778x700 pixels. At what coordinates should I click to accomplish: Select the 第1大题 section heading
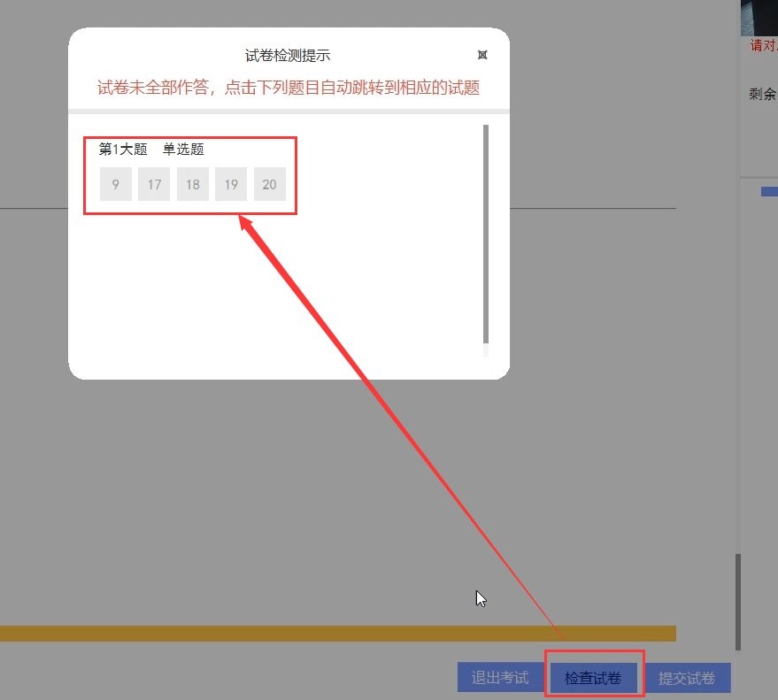[123, 149]
